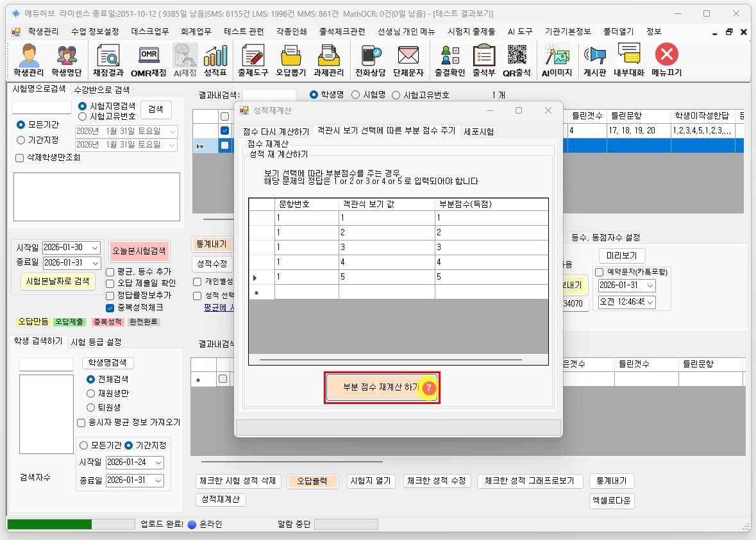756x540 pixels.
Task: Open the 성적표 chart icon
Action: point(215,61)
